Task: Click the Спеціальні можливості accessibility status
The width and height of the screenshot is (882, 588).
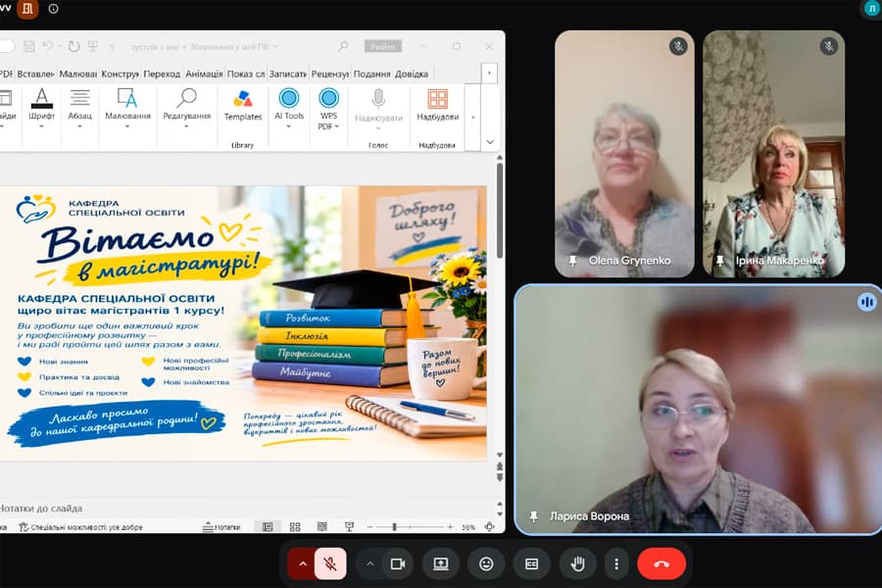Action: 80,527
